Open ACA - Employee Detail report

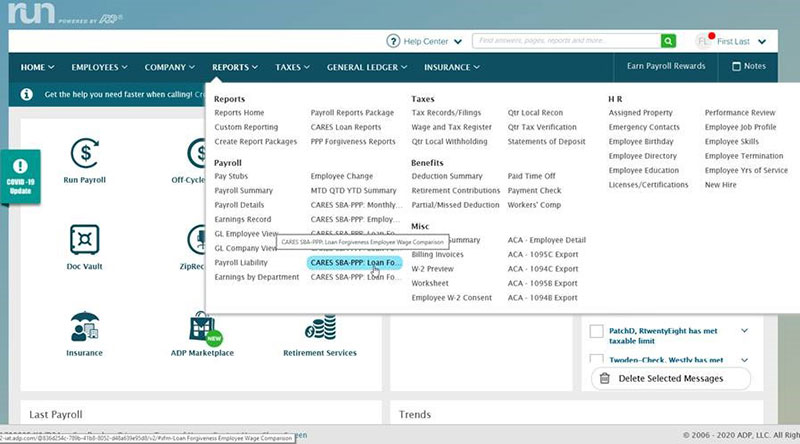(546, 240)
